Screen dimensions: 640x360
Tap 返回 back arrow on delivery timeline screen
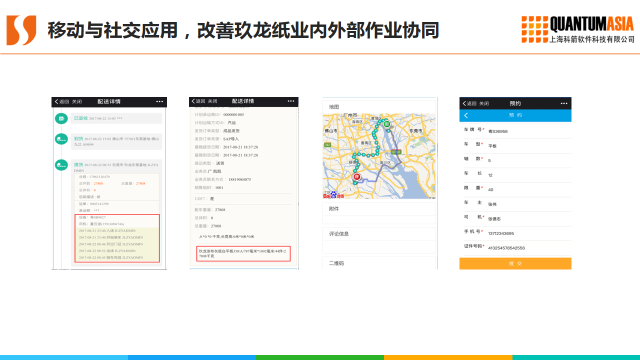(62, 102)
